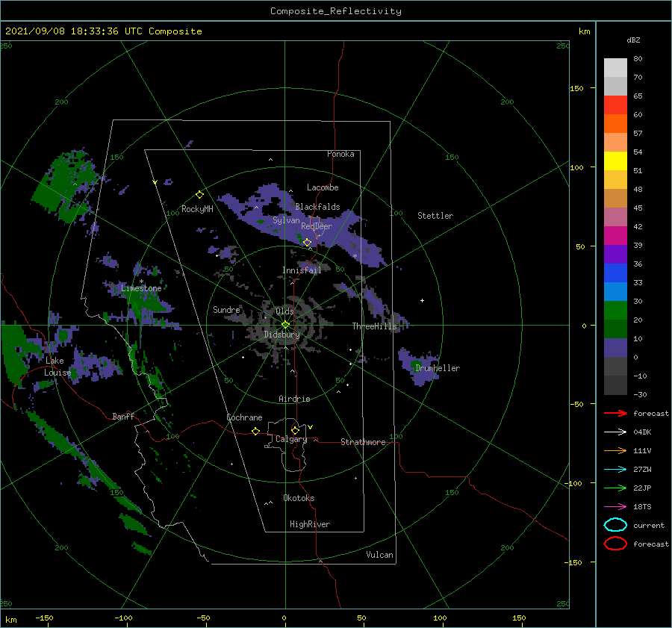Click the Olds label
Image resolution: width=672 pixels, height=628 pixels.
tap(284, 311)
